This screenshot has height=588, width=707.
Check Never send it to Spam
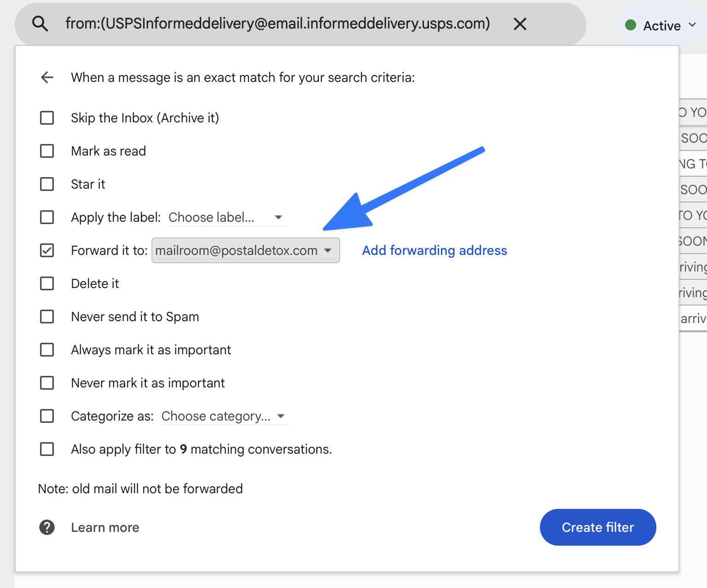[x=46, y=317]
